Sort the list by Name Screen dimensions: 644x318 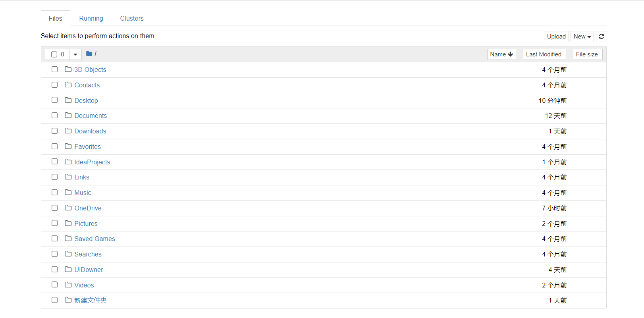[x=501, y=54]
